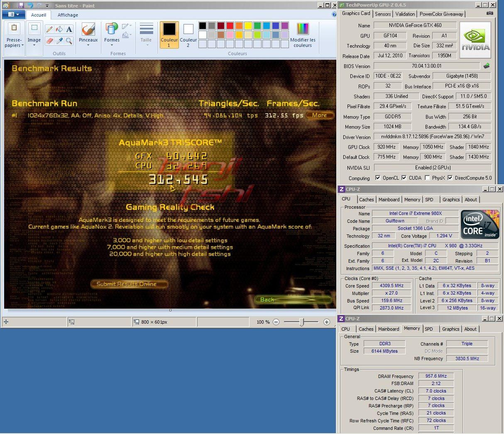Click the Back button in benchmark image
Screen dimensions: 504x434
pos(293,300)
